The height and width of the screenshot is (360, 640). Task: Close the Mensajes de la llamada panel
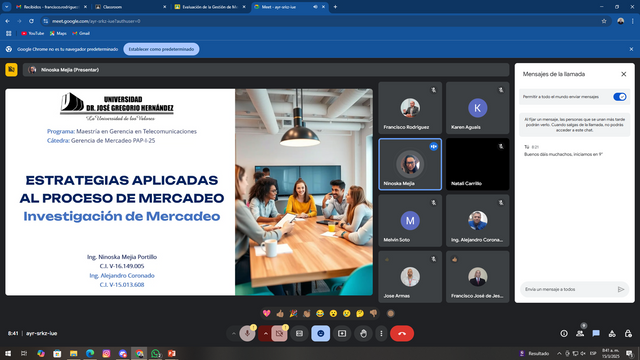pyautogui.click(x=624, y=74)
